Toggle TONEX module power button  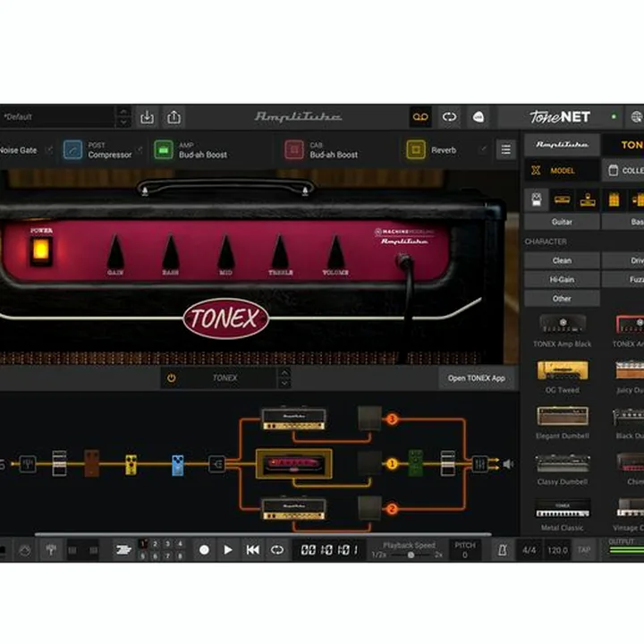pos(171,377)
